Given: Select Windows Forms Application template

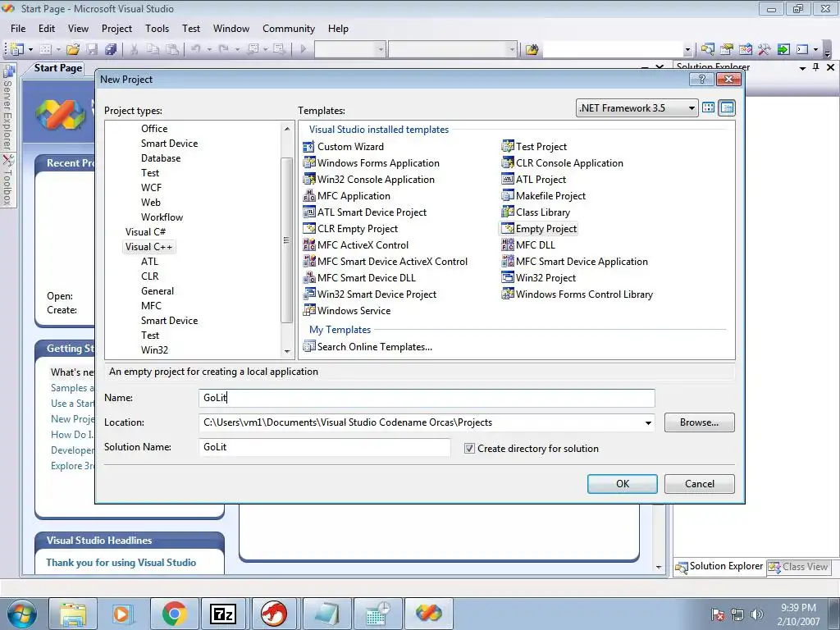Looking at the screenshot, I should click(x=372, y=163).
